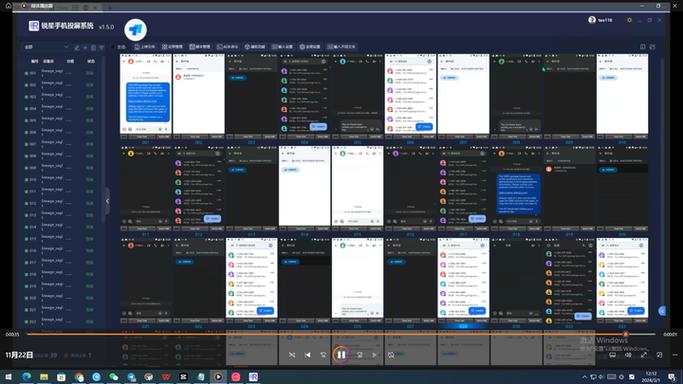683x384 pixels.
Task: Open File Explorer from taskbar
Action: pyautogui.click(x=44, y=377)
